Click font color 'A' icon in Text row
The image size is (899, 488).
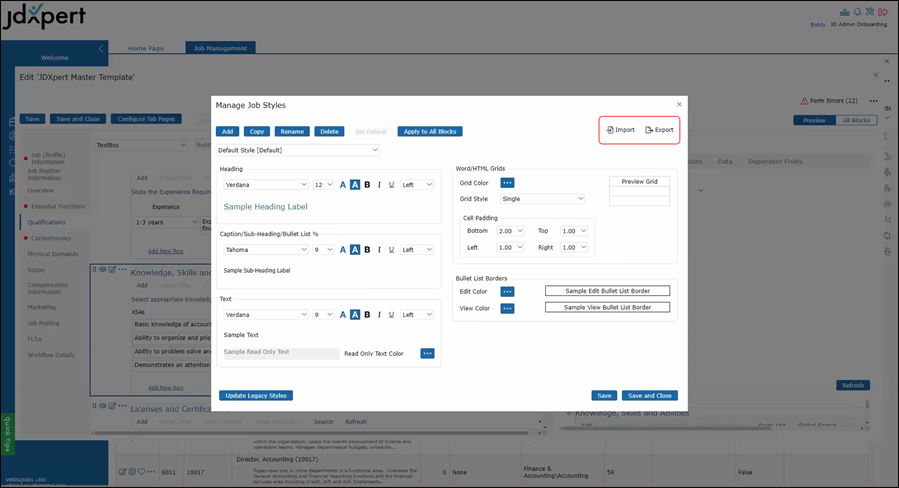point(343,314)
